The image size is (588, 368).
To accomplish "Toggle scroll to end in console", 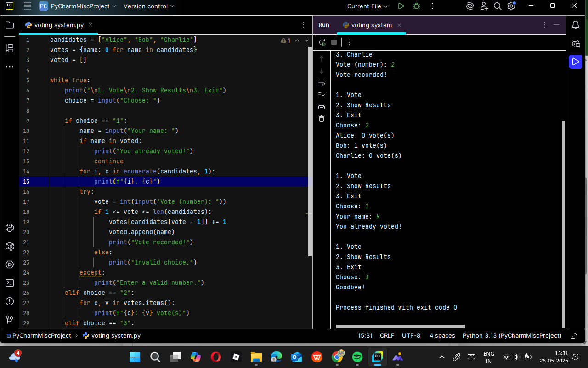I will click(322, 95).
